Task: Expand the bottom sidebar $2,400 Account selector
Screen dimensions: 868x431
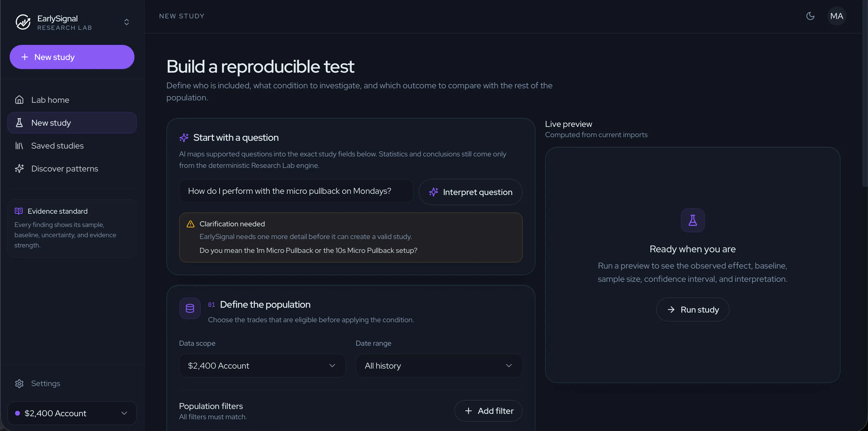Action: pos(72,413)
